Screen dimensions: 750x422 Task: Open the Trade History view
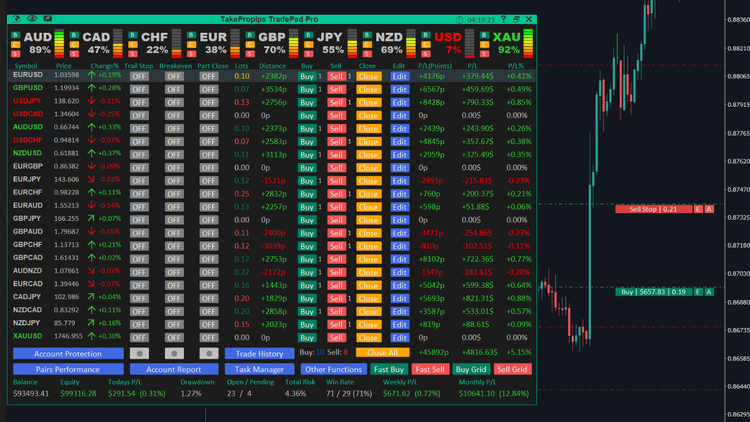pos(259,353)
